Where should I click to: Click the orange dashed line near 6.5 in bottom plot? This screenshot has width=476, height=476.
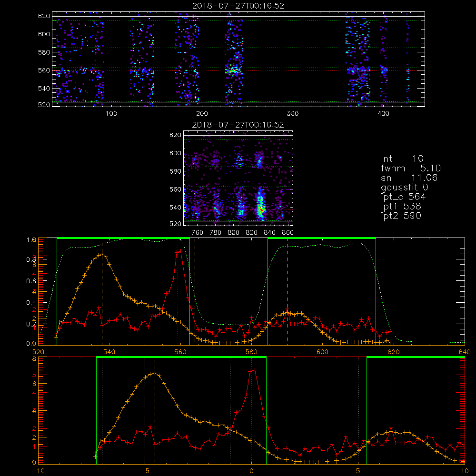(391, 410)
